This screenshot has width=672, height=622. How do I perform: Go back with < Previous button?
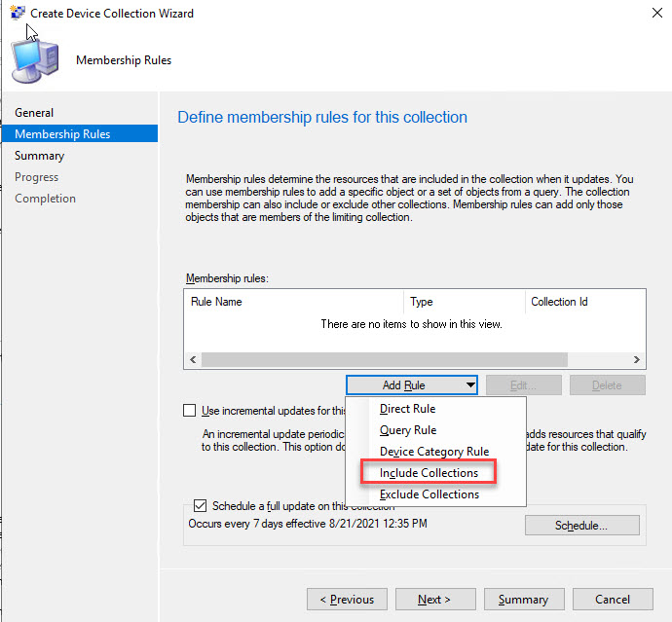(347, 600)
